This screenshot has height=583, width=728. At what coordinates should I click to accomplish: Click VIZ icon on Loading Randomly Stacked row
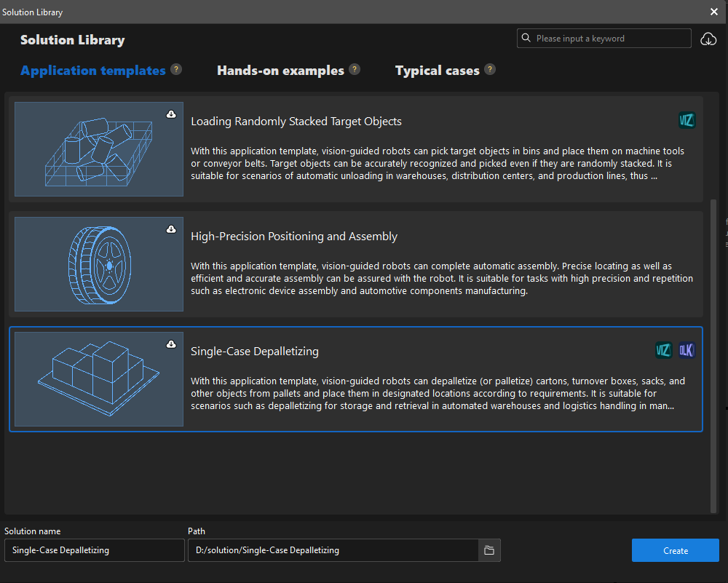click(687, 121)
